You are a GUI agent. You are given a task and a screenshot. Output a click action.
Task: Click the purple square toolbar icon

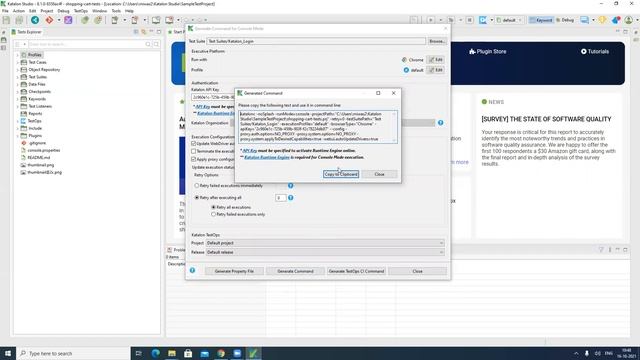click(x=68, y=20)
